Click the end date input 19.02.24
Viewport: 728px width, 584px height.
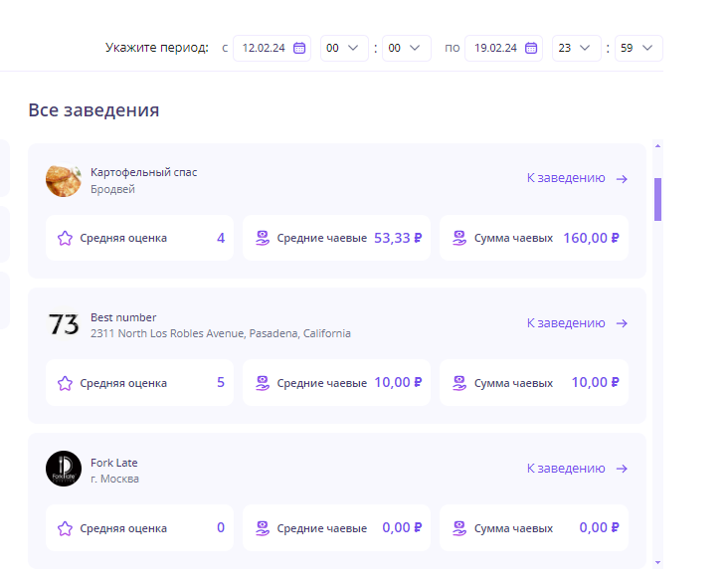[494, 48]
